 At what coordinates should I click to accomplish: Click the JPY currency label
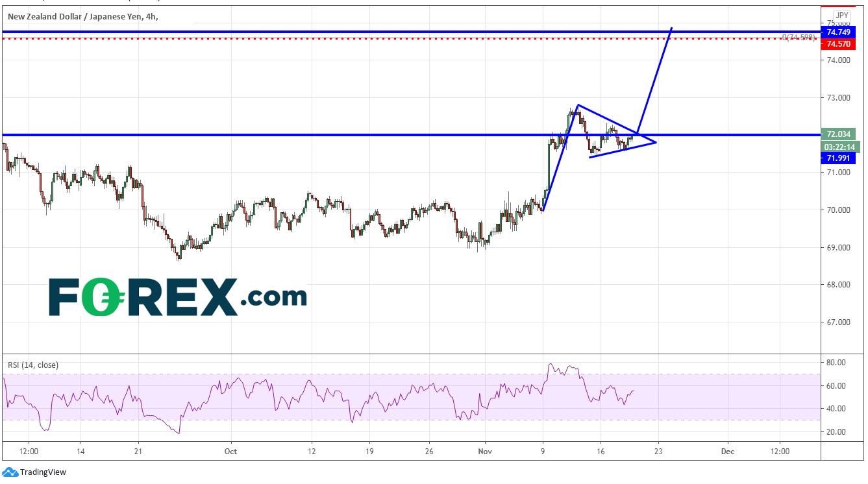click(842, 15)
